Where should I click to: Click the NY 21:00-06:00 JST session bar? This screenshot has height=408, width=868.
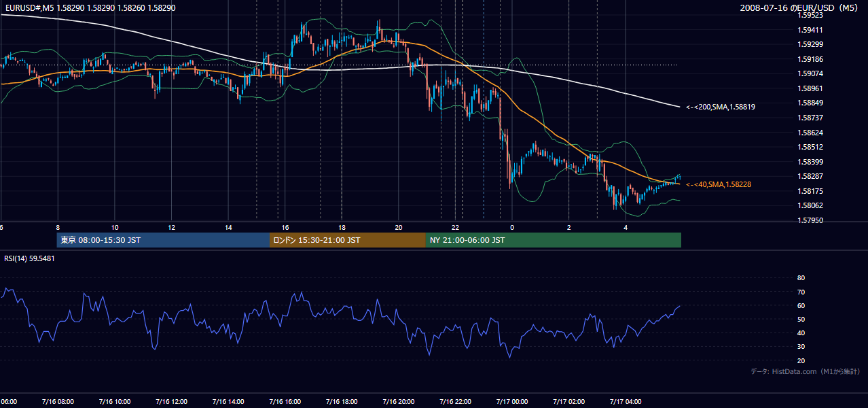pyautogui.click(x=554, y=240)
